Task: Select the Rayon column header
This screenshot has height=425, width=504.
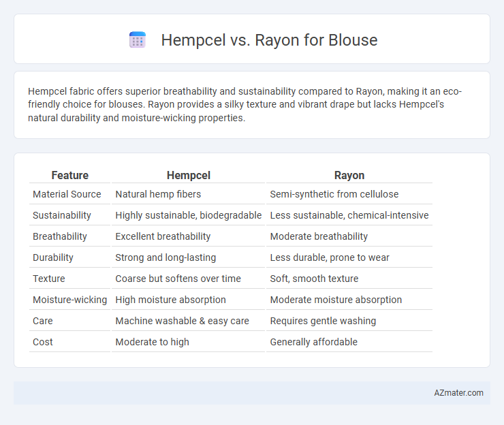Action: point(349,175)
